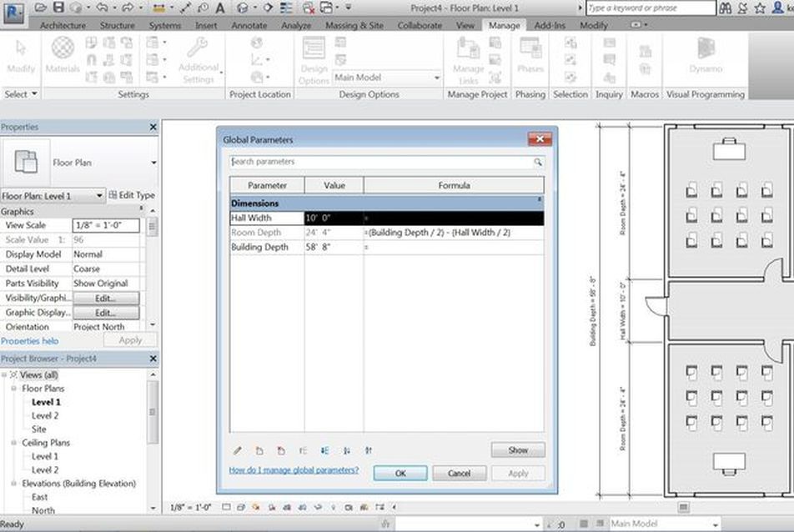Viewport: 794px width, 532px height.
Task: Open How do I manage global parameters link
Action: [x=294, y=469]
